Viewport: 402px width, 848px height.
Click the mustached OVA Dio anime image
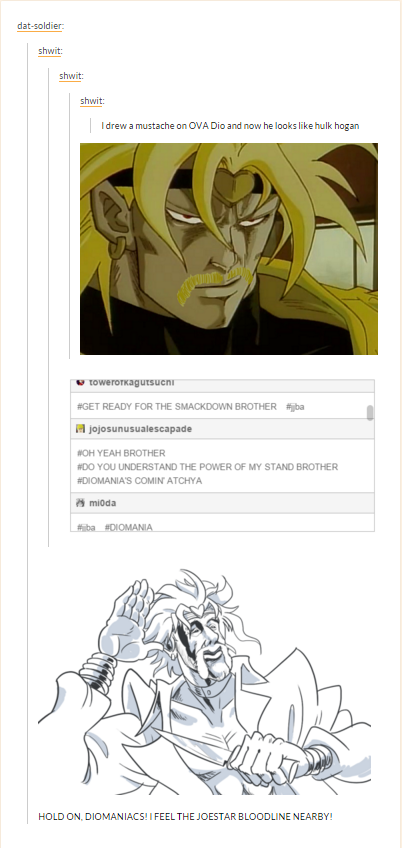click(229, 249)
